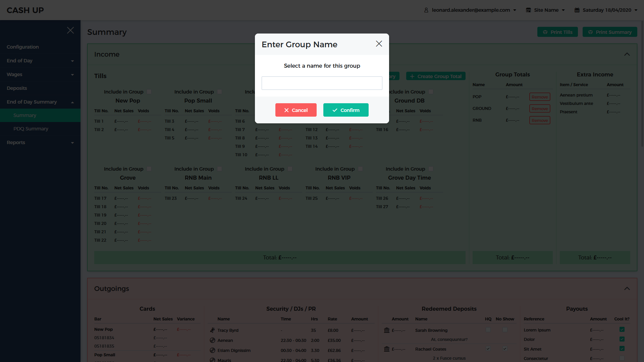Click the icon next to Aenean row
The height and width of the screenshot is (362, 644).
point(212,340)
